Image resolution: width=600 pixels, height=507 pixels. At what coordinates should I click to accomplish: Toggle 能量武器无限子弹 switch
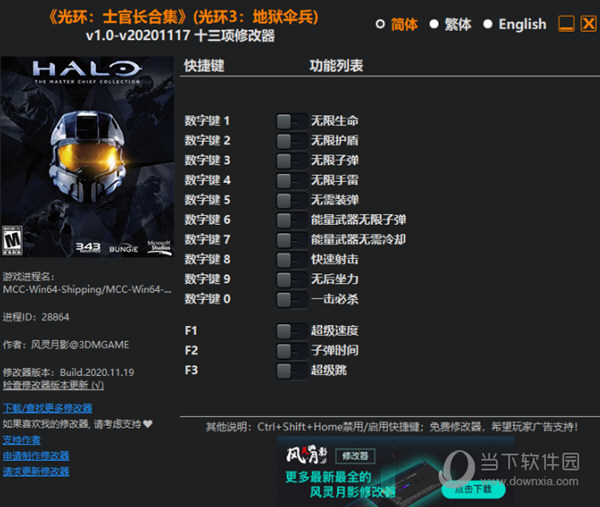[292, 220]
